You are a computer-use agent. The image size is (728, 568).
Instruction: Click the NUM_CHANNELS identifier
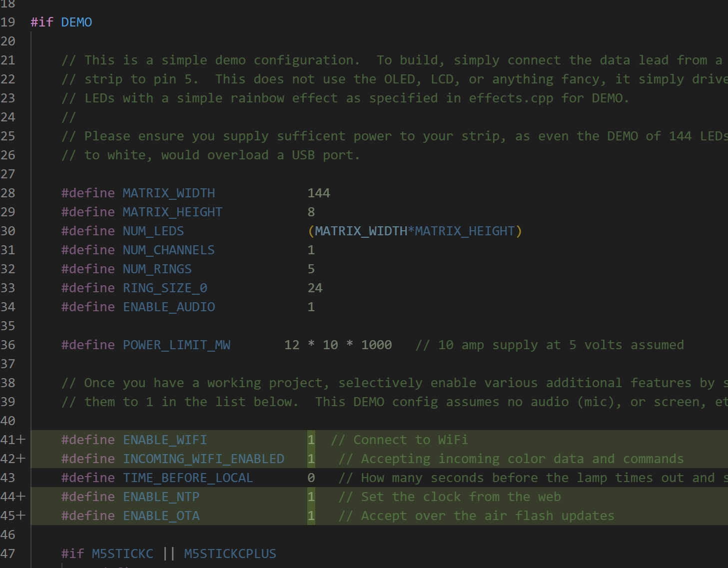[x=169, y=250]
